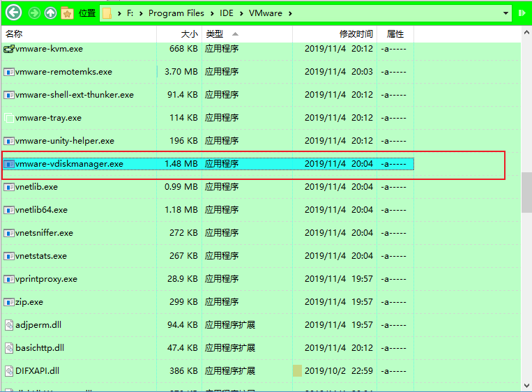Select file name vprintproxy.exe

[46, 279]
